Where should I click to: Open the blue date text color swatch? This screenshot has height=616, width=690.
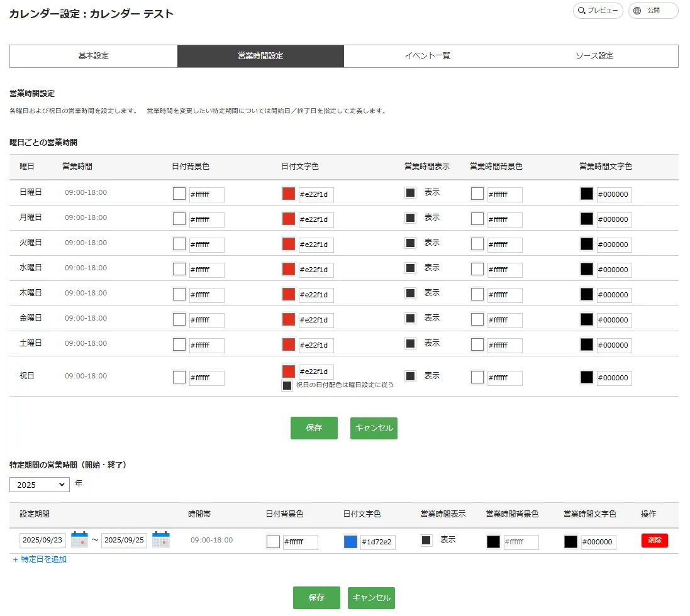(x=351, y=541)
